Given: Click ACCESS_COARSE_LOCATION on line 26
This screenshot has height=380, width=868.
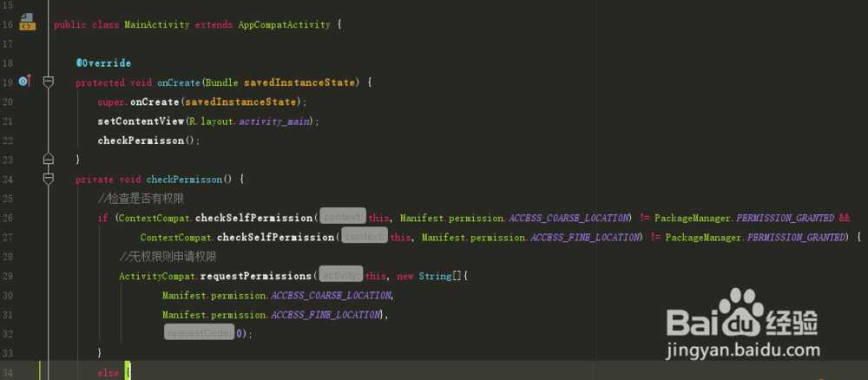Looking at the screenshot, I should [568, 218].
